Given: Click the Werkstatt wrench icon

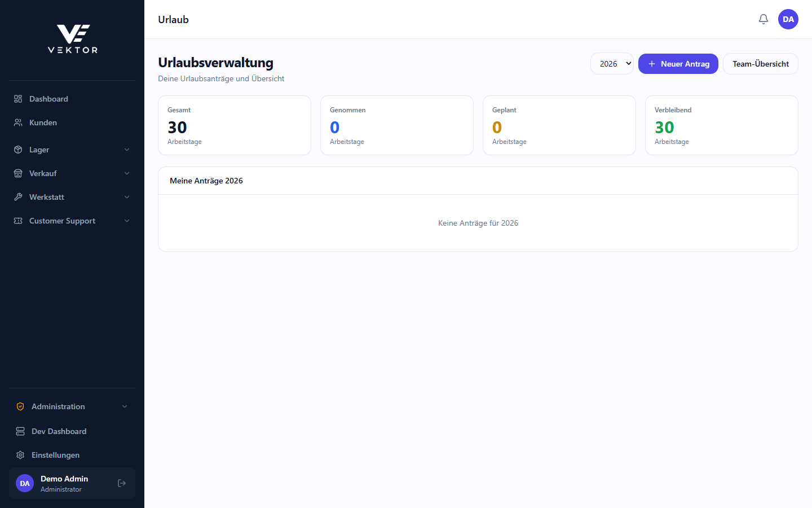Looking at the screenshot, I should (18, 197).
